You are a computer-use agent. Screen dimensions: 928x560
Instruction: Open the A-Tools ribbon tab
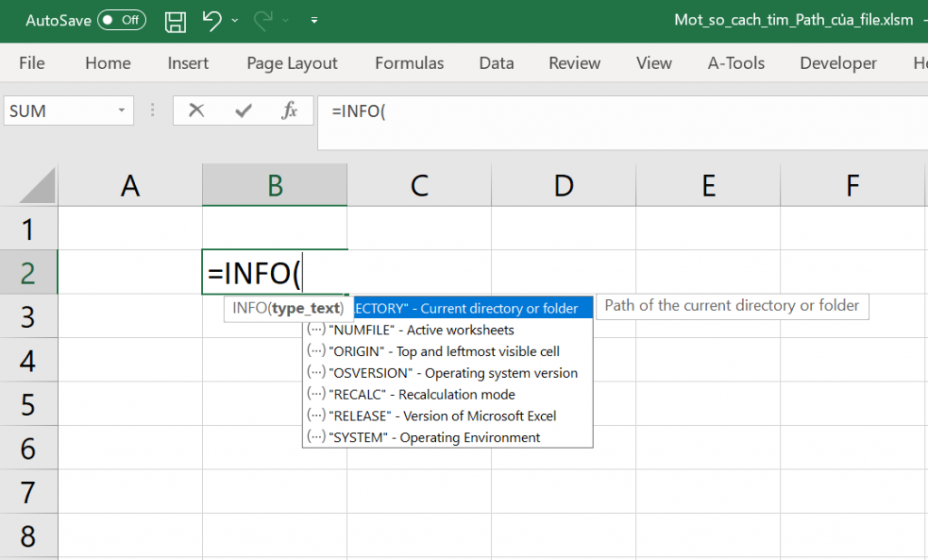pyautogui.click(x=736, y=63)
